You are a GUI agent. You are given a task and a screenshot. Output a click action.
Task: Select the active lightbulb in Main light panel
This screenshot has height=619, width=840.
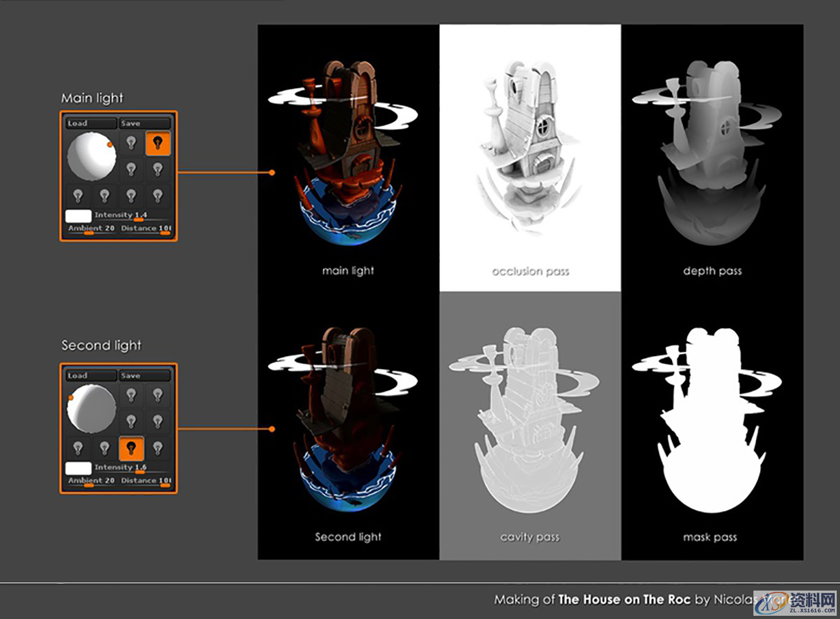157,143
